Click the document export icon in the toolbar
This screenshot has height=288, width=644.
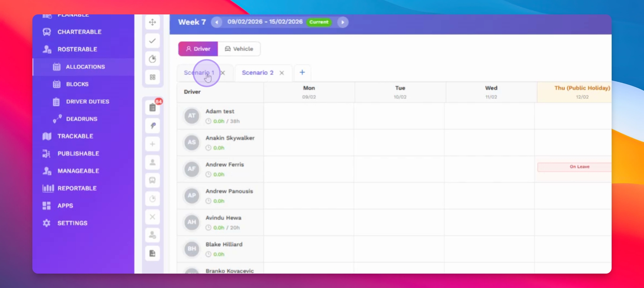[x=153, y=254]
